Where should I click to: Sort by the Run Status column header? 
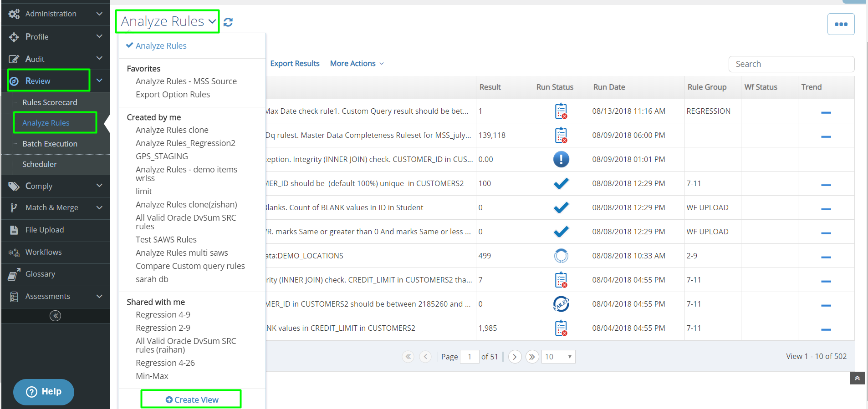[555, 87]
